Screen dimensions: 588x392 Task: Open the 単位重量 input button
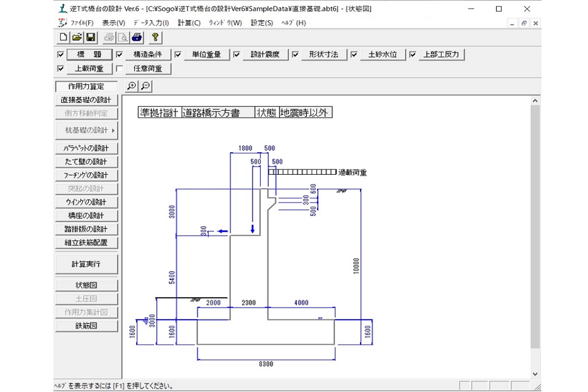point(206,55)
